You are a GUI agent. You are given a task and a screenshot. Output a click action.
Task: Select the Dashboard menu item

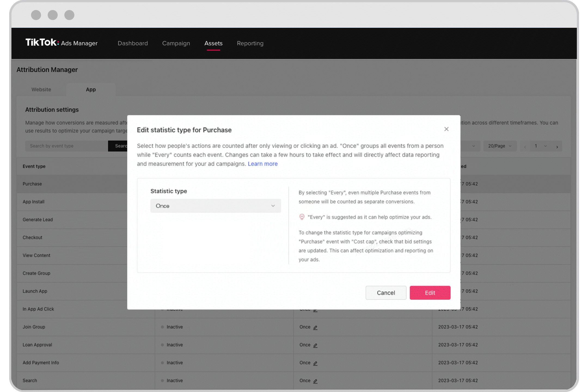(133, 43)
